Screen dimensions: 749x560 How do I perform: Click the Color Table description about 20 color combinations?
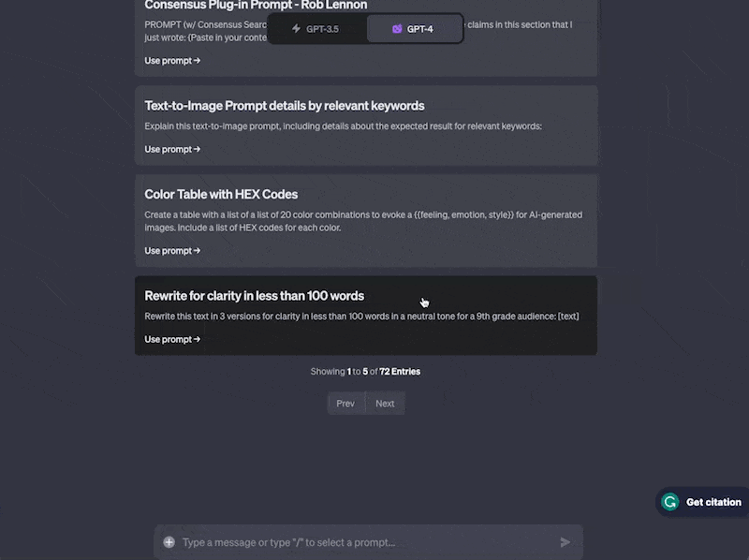[x=363, y=221]
